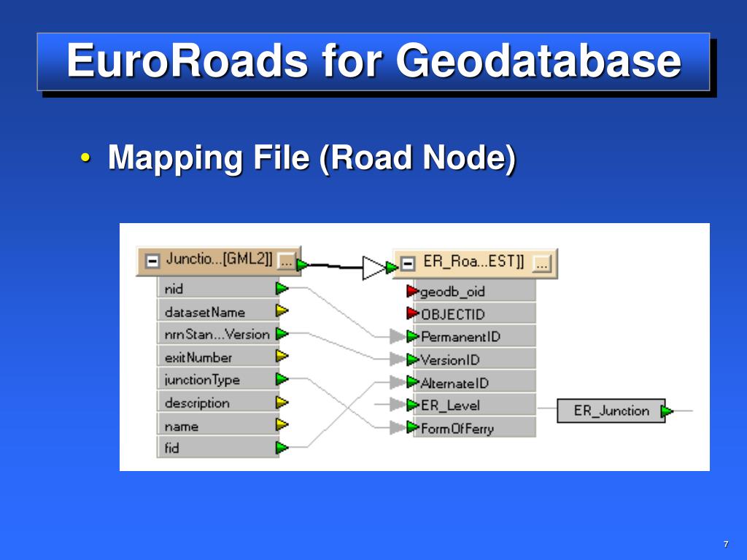Viewport: 747px width, 560px height.
Task: Click yellow output port of description
Action: coord(282,402)
